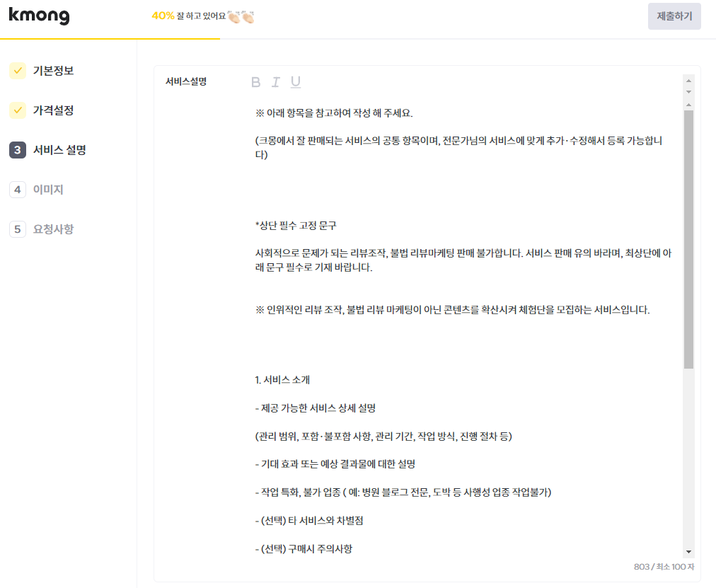
Task: Click into the 1. 서비스 소개 text line
Action: [x=282, y=380]
